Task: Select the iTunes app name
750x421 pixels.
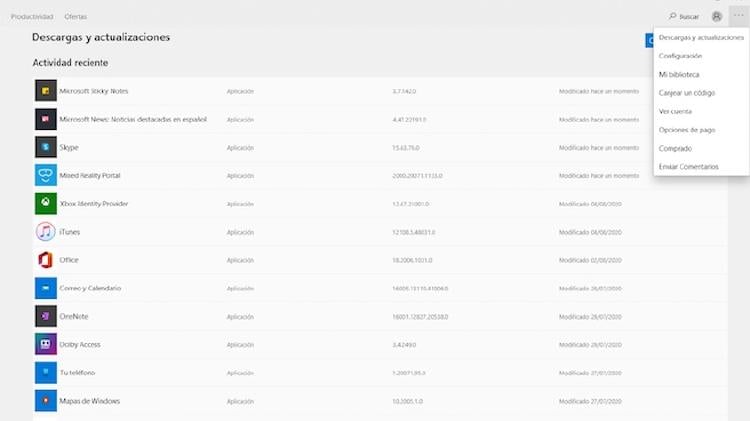Action: (x=70, y=232)
